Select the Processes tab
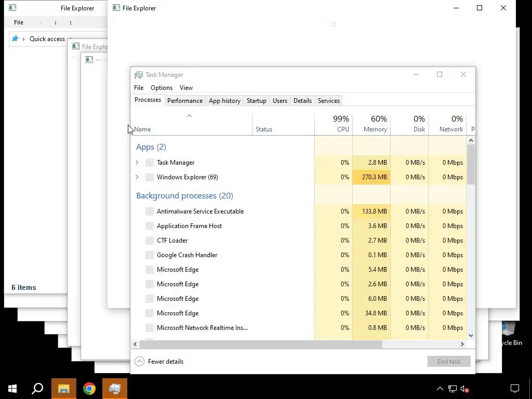 coord(148,100)
